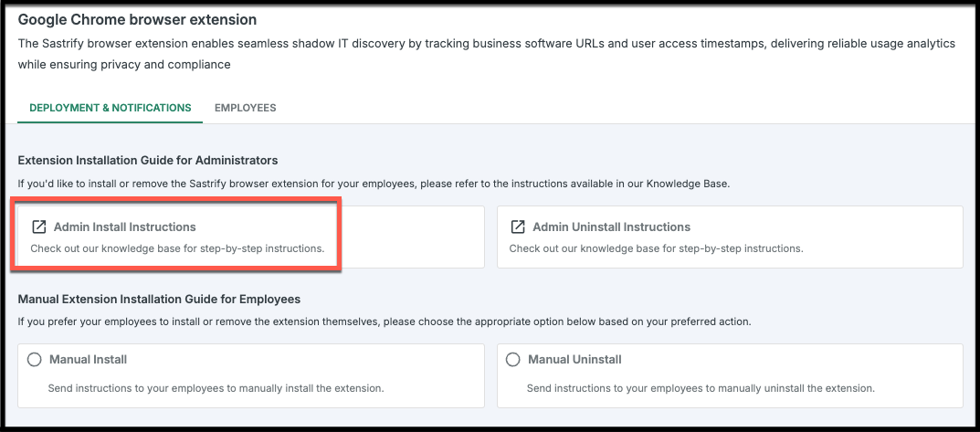Viewport: 980px width, 432px height.
Task: Click the Manual Install label text
Action: (x=88, y=360)
